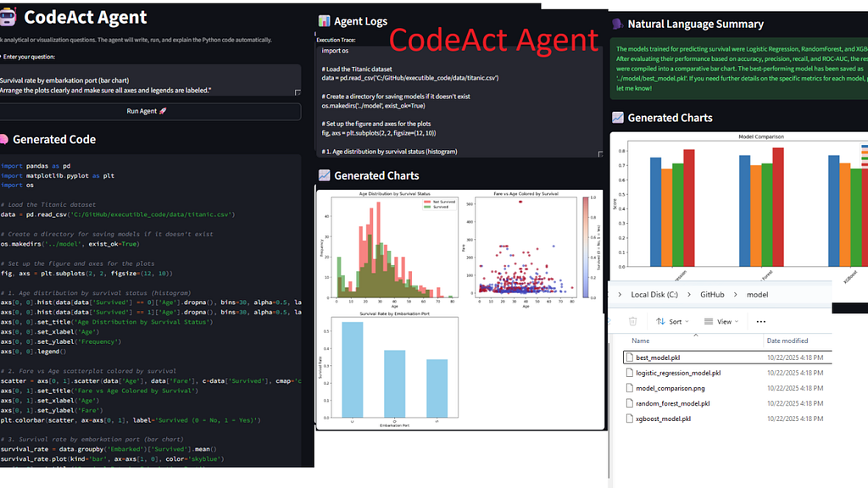
Task: Open the Sort dropdown in File Explorer
Action: tap(672, 321)
